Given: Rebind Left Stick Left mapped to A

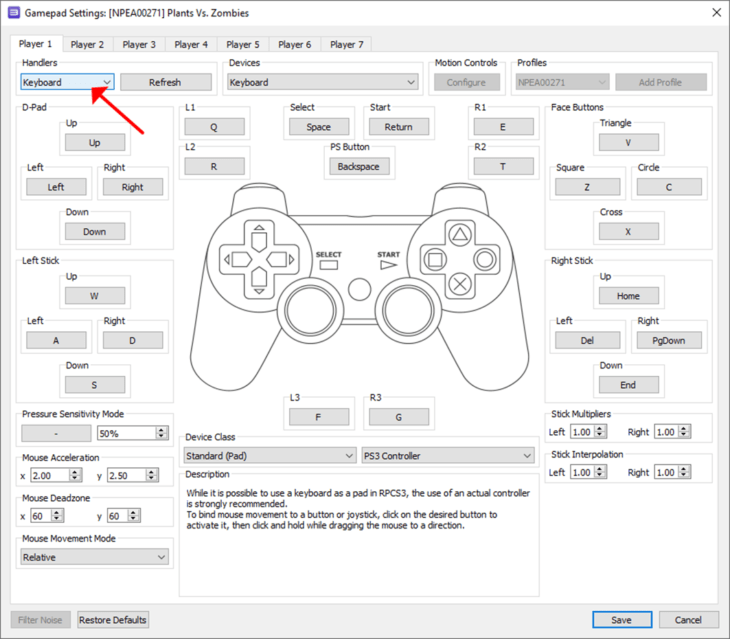Looking at the screenshot, I should (56, 340).
